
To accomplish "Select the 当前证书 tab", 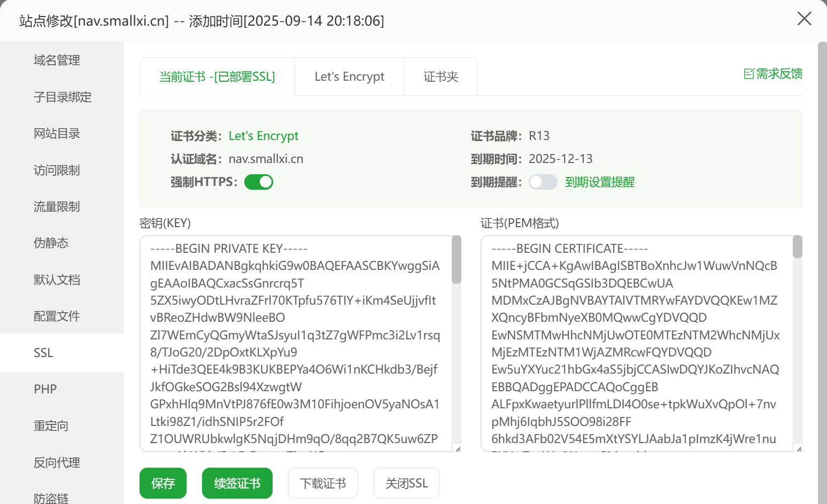I will tap(217, 77).
